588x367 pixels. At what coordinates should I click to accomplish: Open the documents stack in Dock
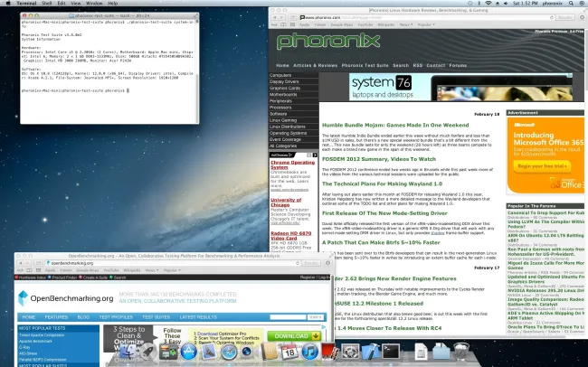[421, 352]
